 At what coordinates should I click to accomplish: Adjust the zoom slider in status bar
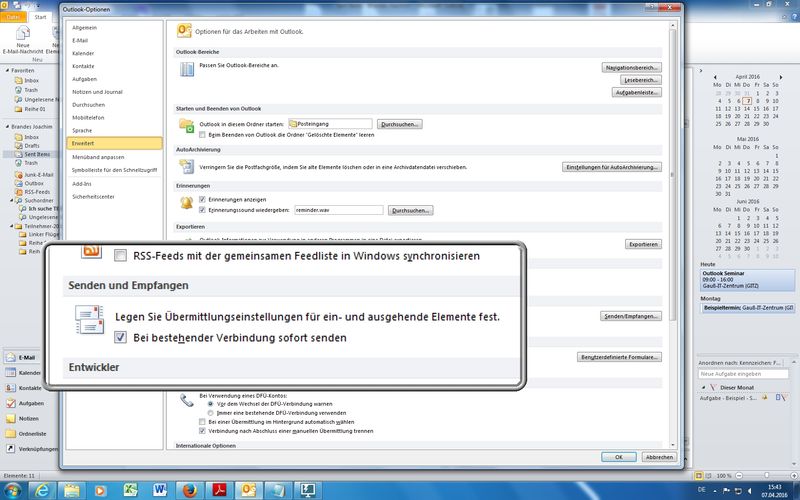766,476
